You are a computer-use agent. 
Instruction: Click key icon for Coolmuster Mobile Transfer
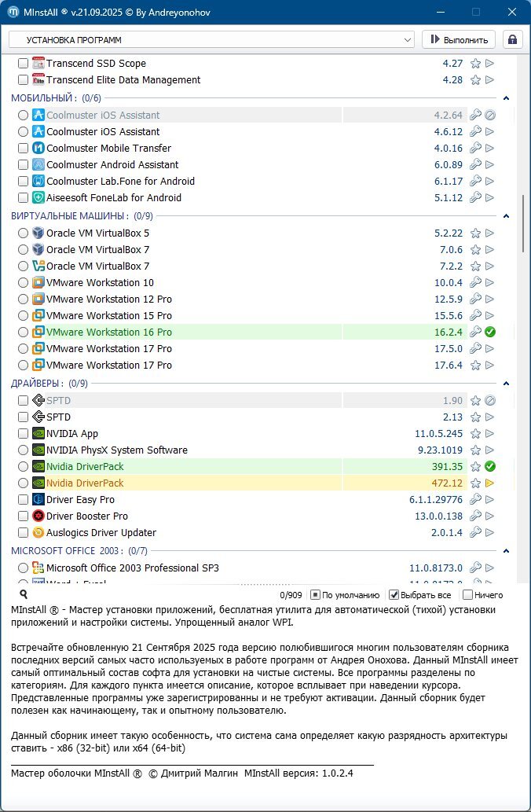475,149
